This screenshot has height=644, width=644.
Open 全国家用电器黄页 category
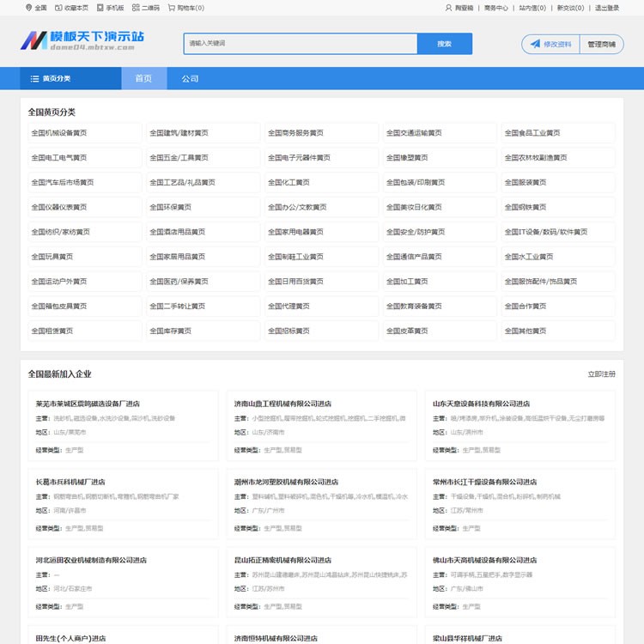(321, 232)
